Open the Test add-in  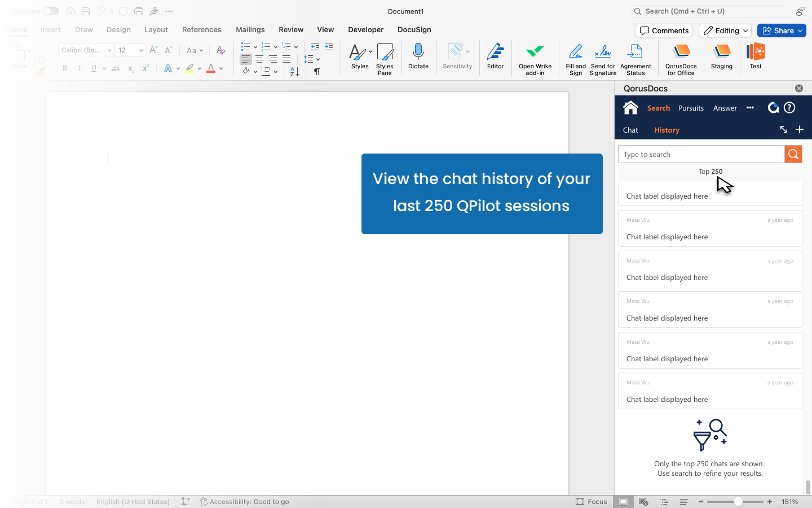pyautogui.click(x=755, y=57)
